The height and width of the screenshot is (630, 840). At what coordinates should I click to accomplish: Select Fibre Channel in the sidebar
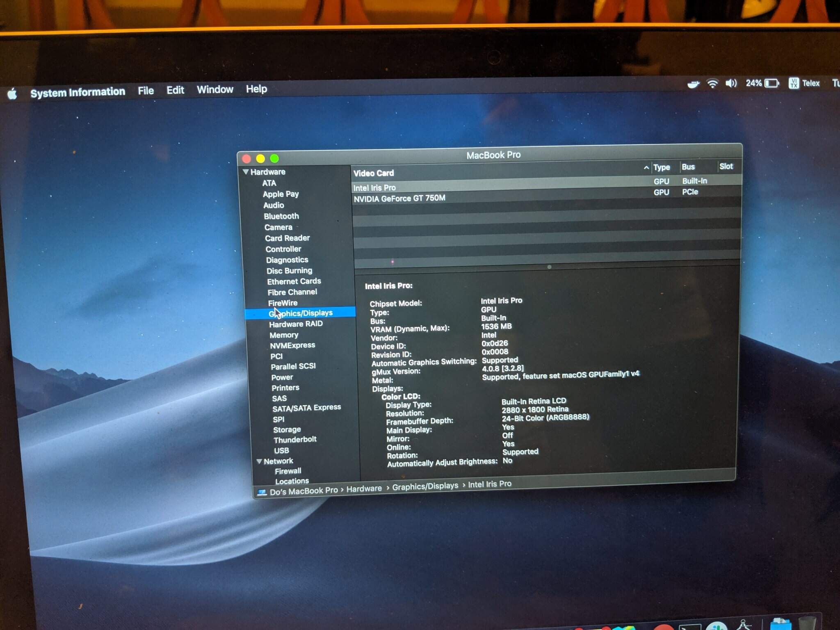(292, 292)
